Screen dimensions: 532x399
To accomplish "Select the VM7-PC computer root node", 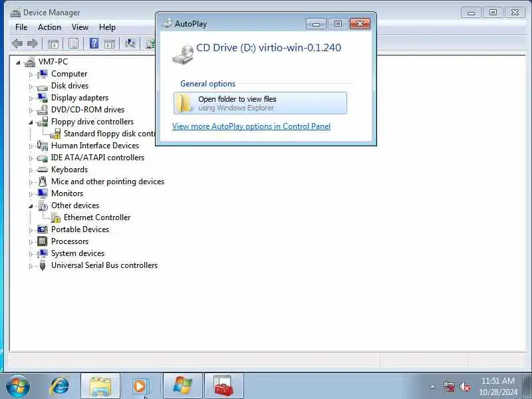I will 53,62.
